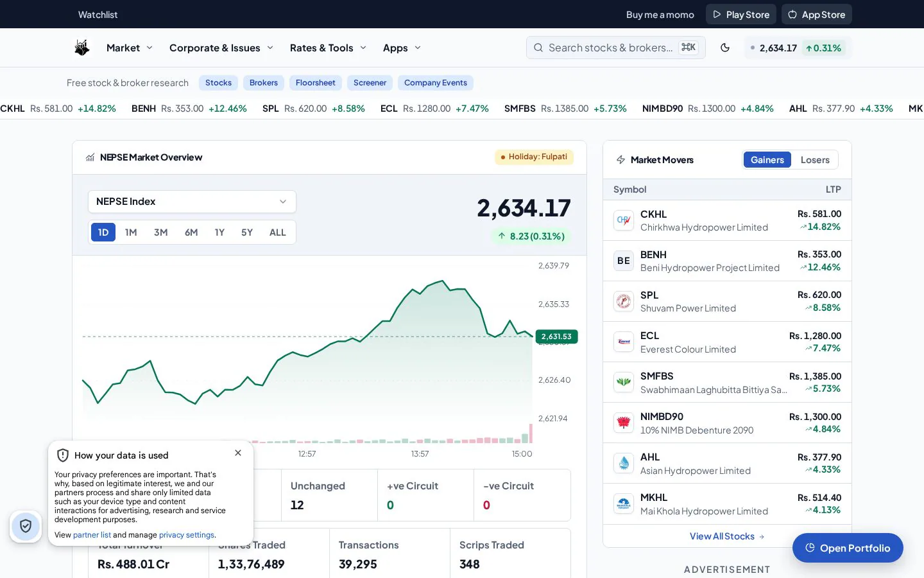Open the ECL company logo

point(624,342)
